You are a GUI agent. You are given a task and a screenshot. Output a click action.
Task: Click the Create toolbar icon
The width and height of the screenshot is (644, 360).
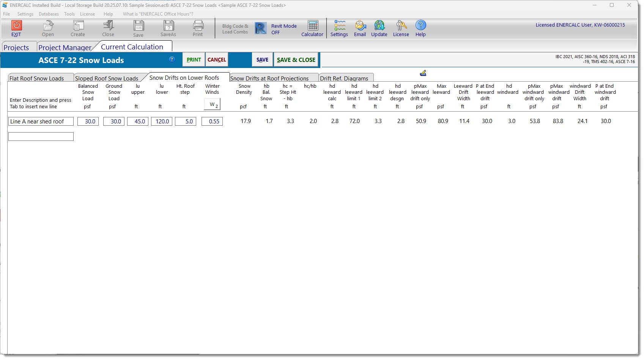78,25
